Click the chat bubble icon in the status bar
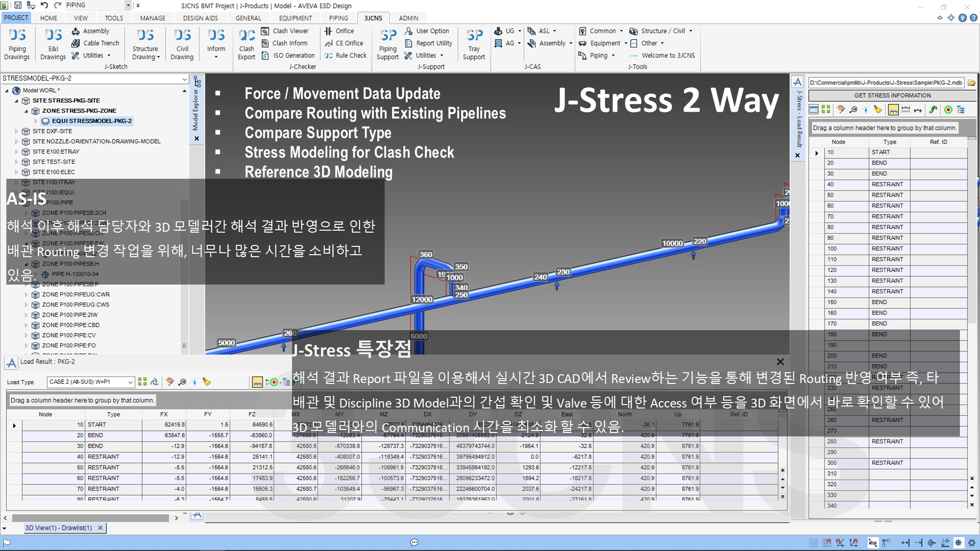This screenshot has height=551, width=980. [x=415, y=542]
